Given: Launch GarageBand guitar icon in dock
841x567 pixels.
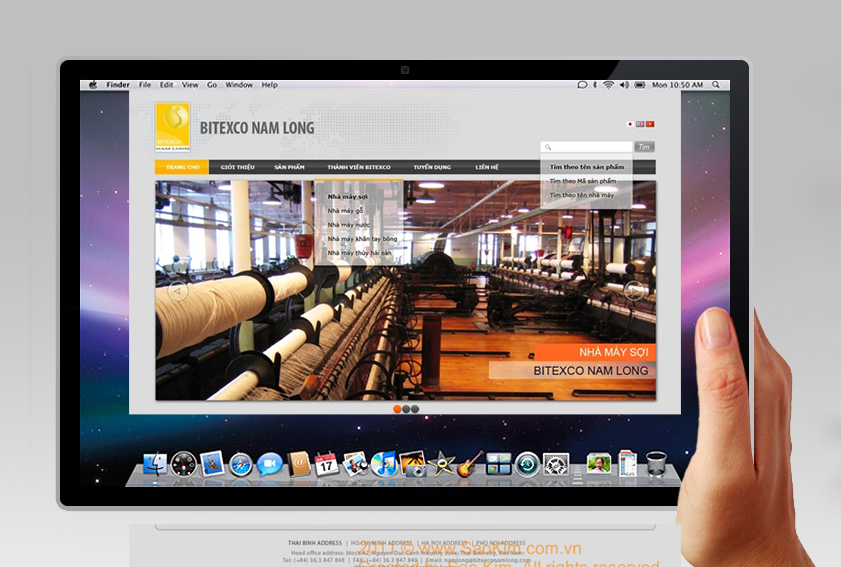Looking at the screenshot, I should [470, 464].
